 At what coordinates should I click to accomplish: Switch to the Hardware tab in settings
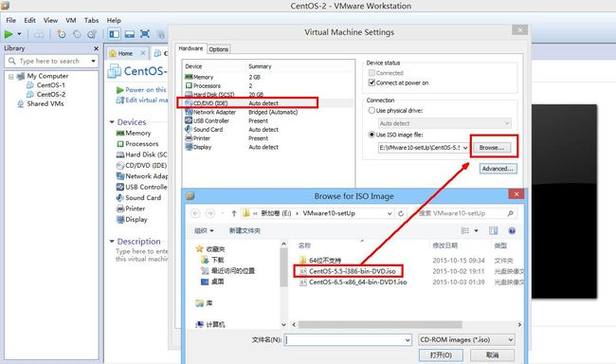coord(190,48)
